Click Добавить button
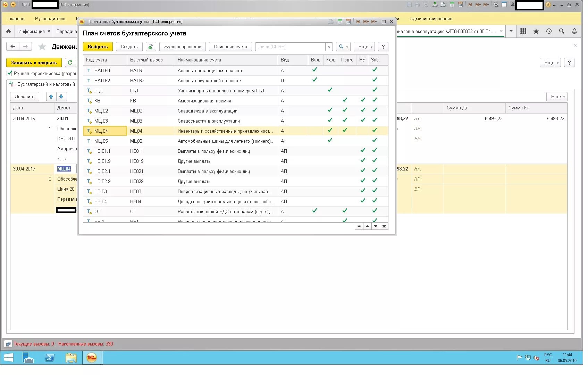The image size is (588, 375). pyautogui.click(x=24, y=97)
